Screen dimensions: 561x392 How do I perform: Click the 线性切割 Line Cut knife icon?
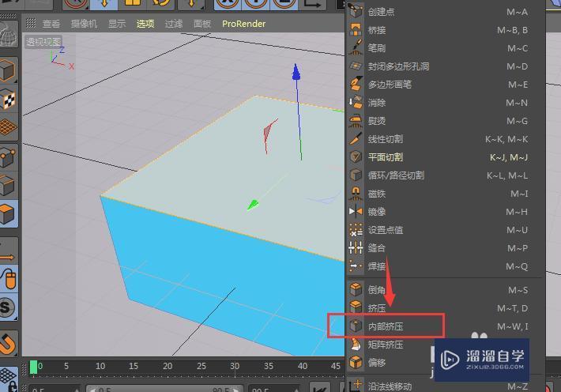[356, 139]
